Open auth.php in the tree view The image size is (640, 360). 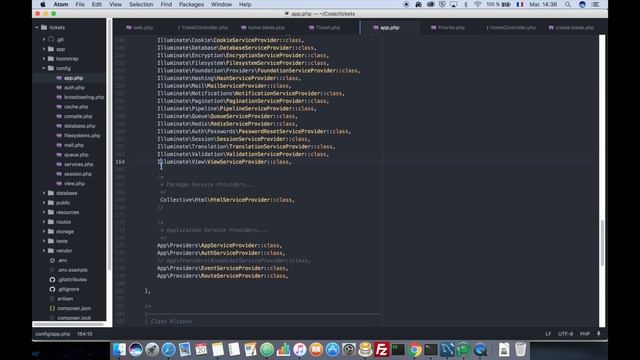pyautogui.click(x=74, y=87)
